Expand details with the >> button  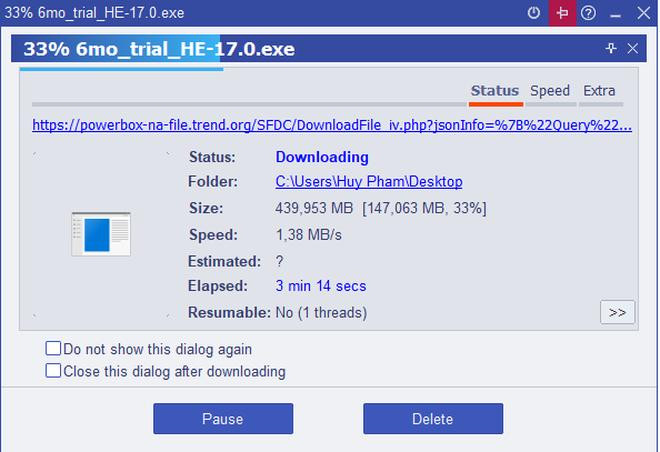[x=617, y=312]
